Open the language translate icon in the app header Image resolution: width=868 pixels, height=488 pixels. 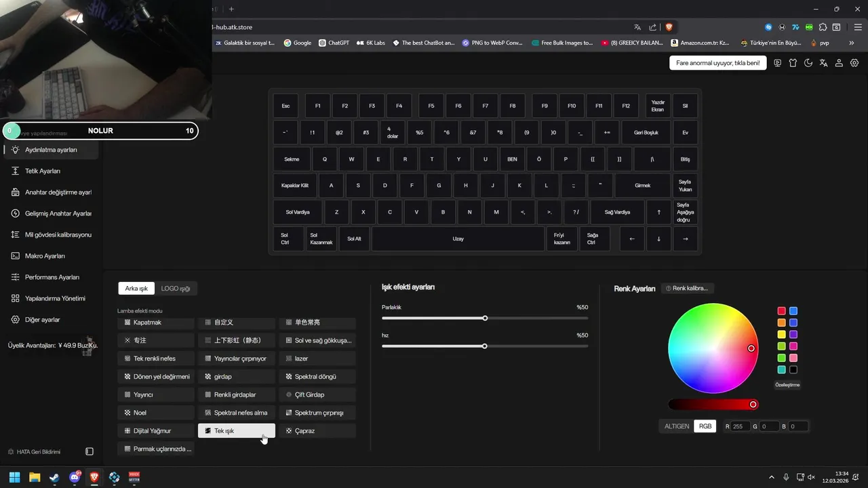[823, 63]
